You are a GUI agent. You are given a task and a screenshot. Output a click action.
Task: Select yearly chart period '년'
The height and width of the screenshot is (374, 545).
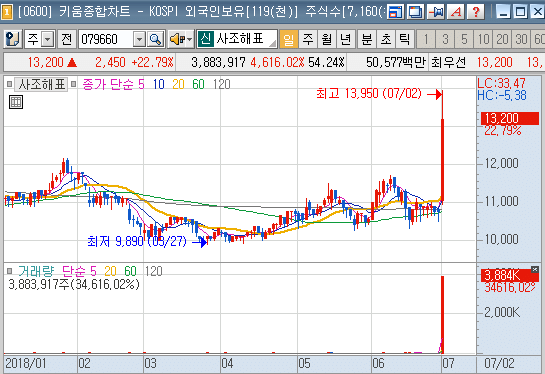point(345,39)
